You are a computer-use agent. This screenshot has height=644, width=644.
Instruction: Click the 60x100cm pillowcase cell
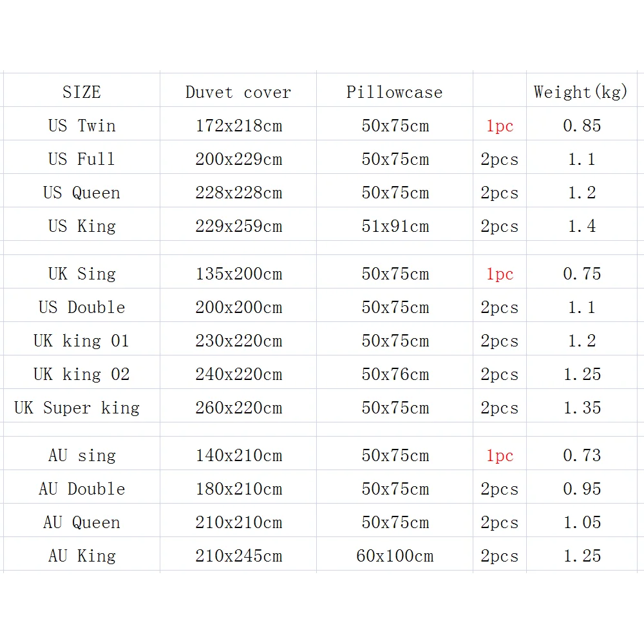point(395,556)
